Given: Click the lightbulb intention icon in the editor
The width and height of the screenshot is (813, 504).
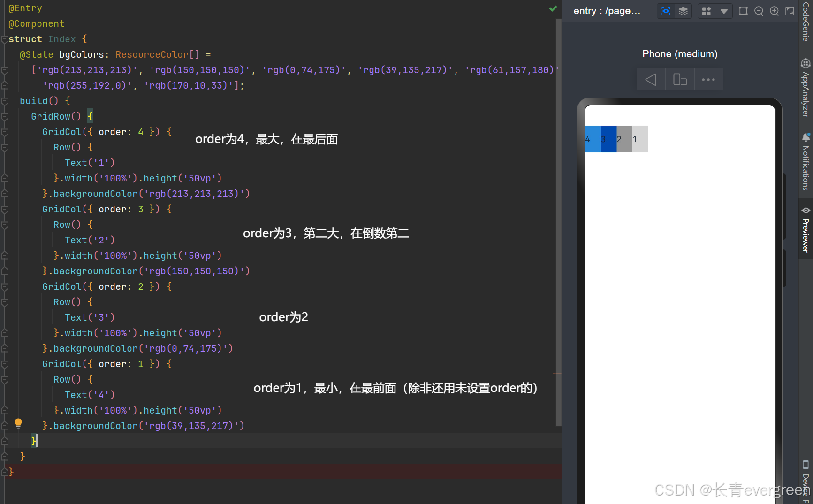Looking at the screenshot, I should 19,423.
